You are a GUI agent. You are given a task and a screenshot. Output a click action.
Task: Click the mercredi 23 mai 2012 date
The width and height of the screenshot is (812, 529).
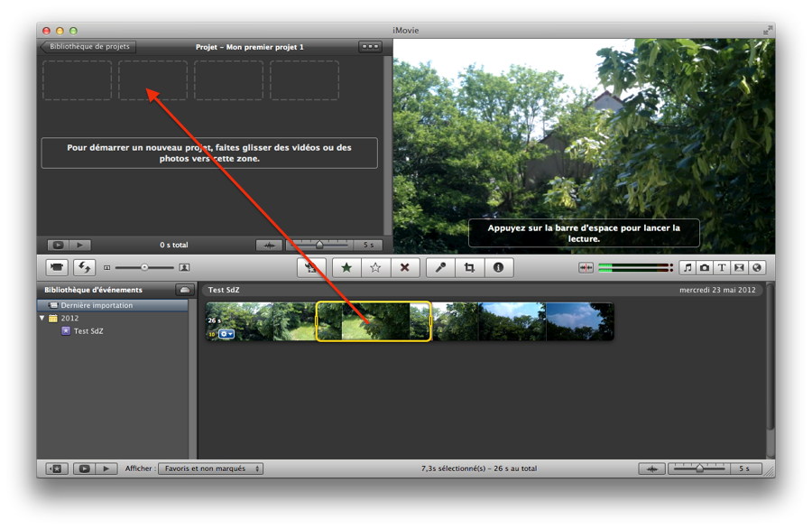click(x=717, y=290)
